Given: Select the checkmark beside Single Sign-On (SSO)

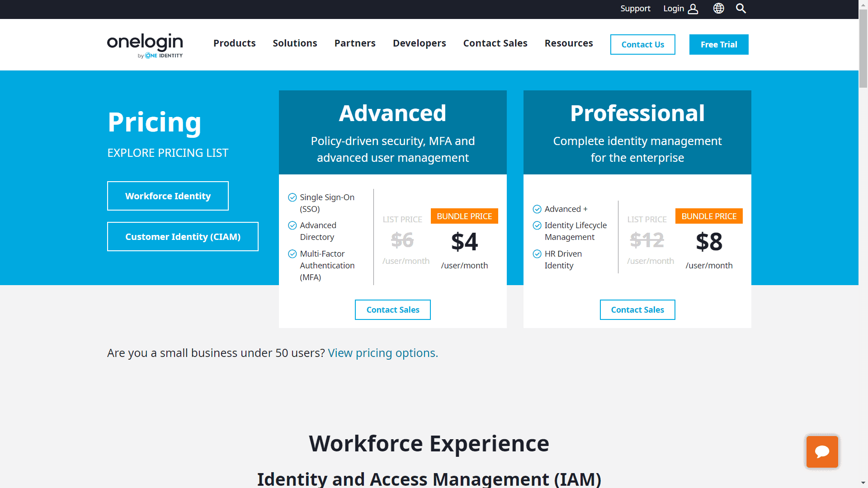Looking at the screenshot, I should [292, 197].
